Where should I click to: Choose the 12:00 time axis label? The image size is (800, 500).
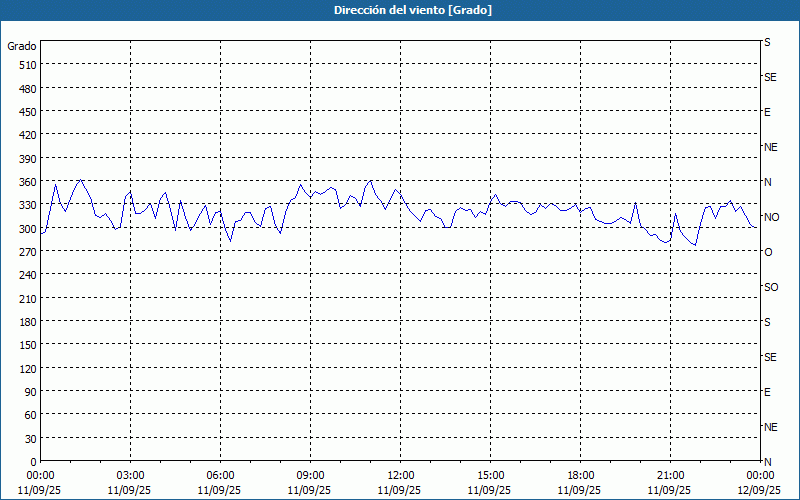(400, 475)
